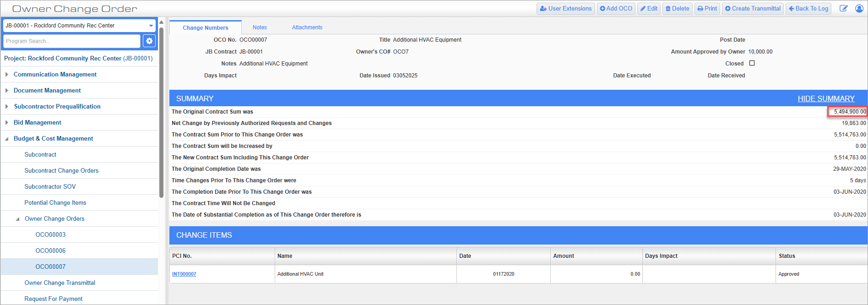The width and height of the screenshot is (868, 305).
Task: Open the user profile icon
Action: pyautogui.click(x=859, y=9)
